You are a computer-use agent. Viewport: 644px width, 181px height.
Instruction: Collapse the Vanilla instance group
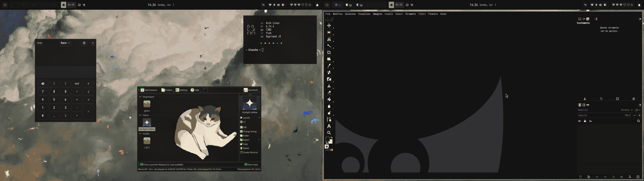[140, 134]
